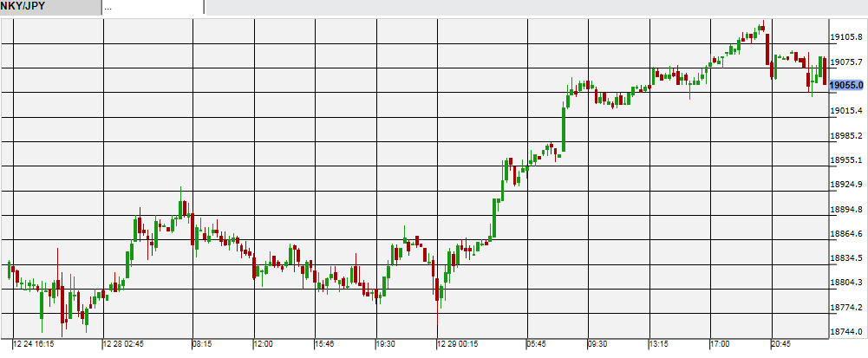This screenshot has width=868, height=358.
Task: Click the 18804.3 price axis label
Action: point(846,283)
